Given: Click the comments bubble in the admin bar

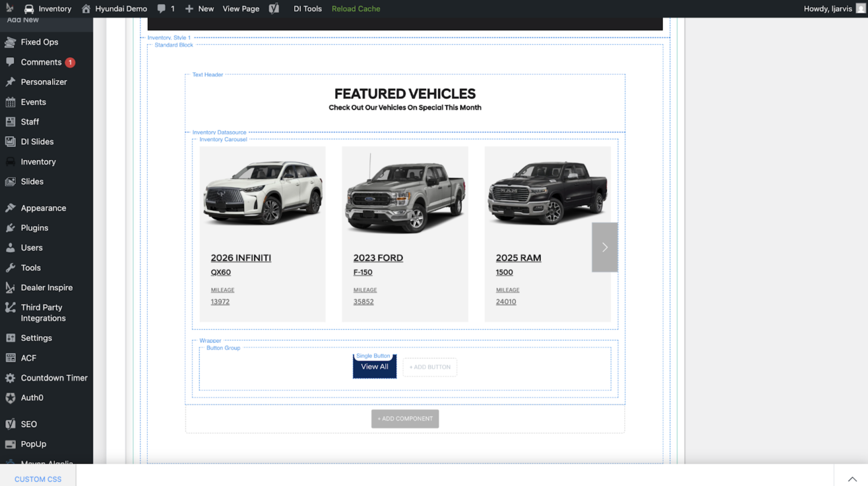Looking at the screenshot, I should coord(161,8).
